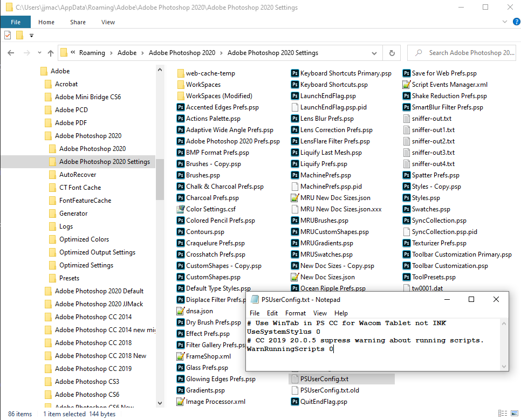Select the MRU New Doc Sizes.json icon

[294, 198]
